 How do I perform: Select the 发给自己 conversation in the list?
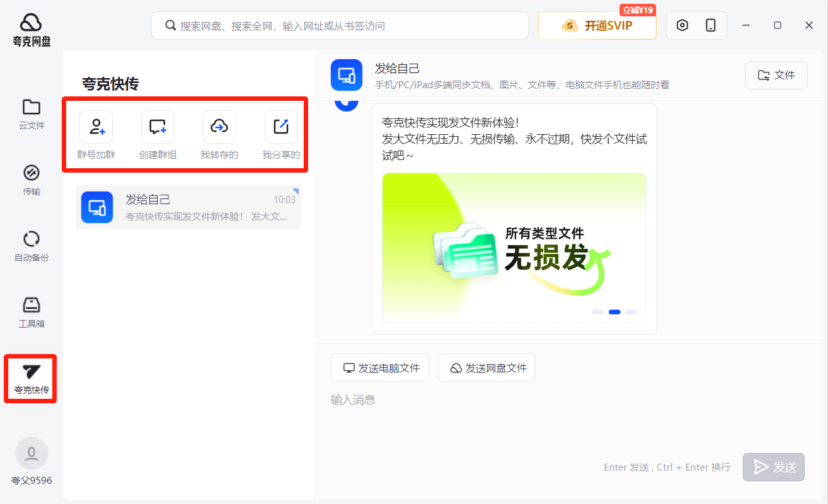[x=188, y=207]
